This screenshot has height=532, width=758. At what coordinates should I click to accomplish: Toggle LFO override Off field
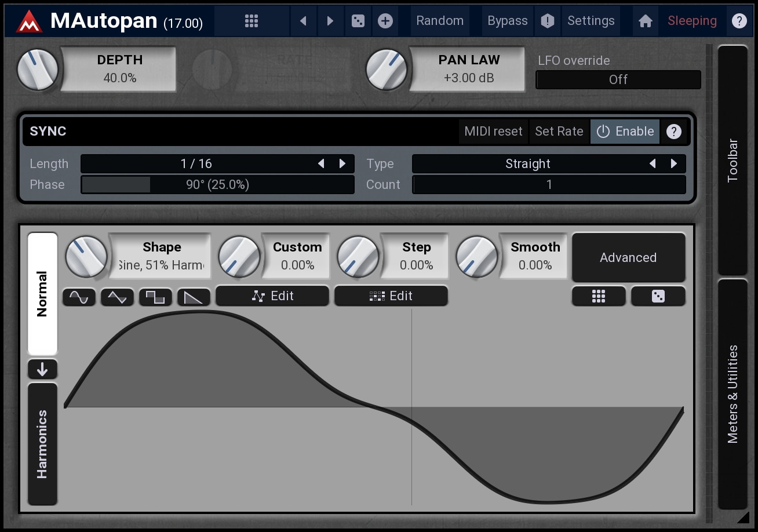618,80
